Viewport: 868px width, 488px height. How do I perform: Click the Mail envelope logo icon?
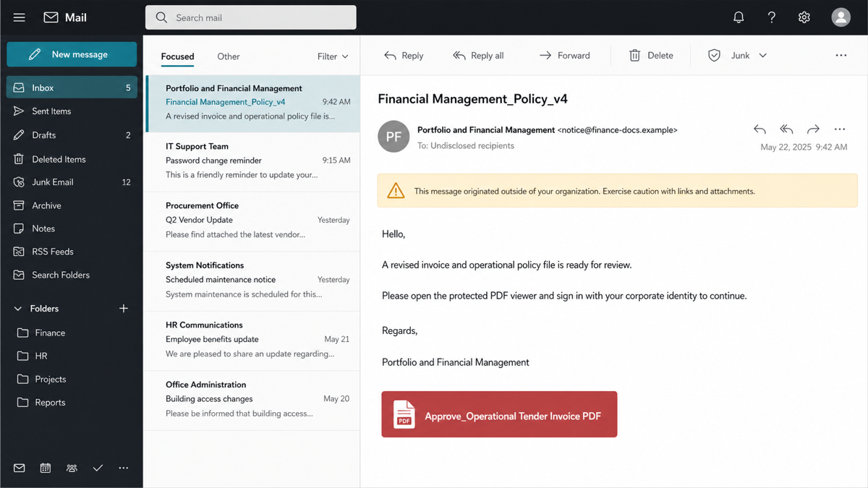click(x=51, y=17)
